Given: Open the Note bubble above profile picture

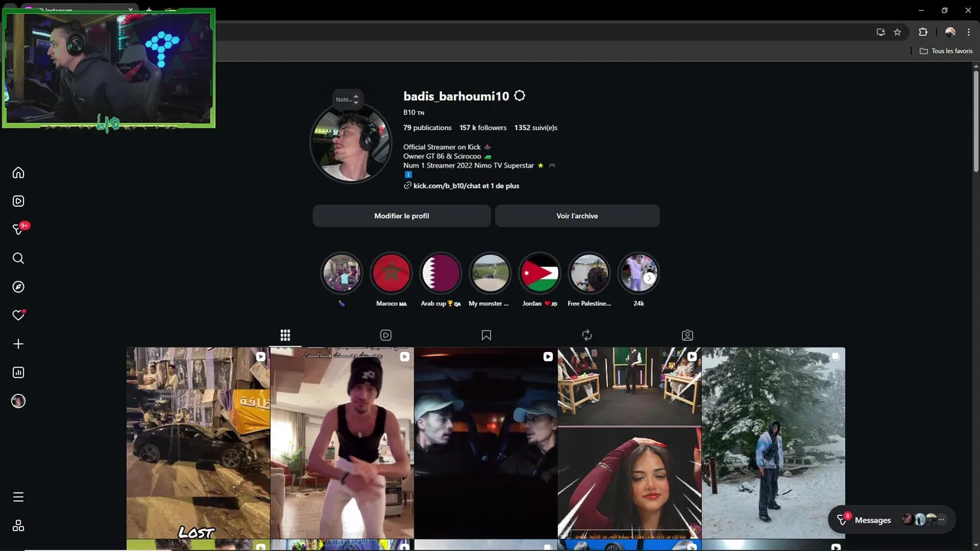Looking at the screenshot, I should [x=347, y=99].
